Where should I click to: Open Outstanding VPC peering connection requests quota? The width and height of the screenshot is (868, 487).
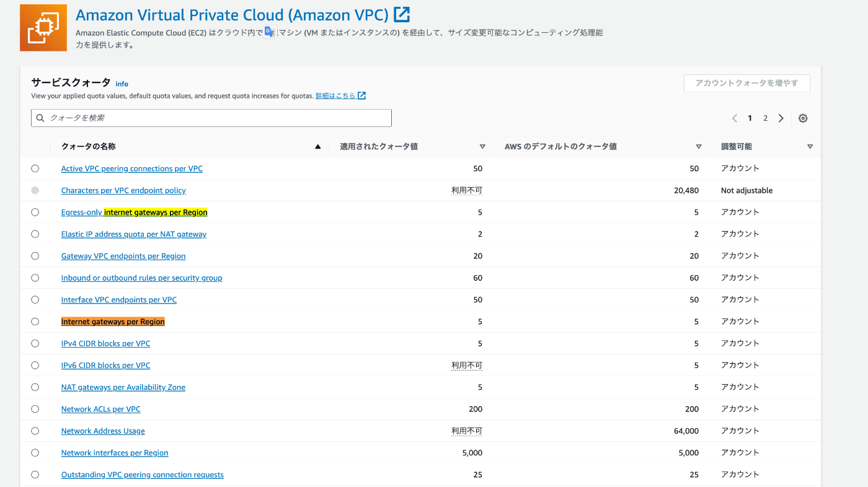coord(142,475)
